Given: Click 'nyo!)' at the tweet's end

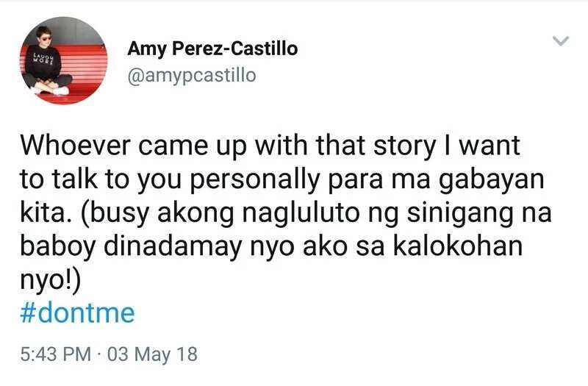Looking at the screenshot, I should pyautogui.click(x=50, y=282).
